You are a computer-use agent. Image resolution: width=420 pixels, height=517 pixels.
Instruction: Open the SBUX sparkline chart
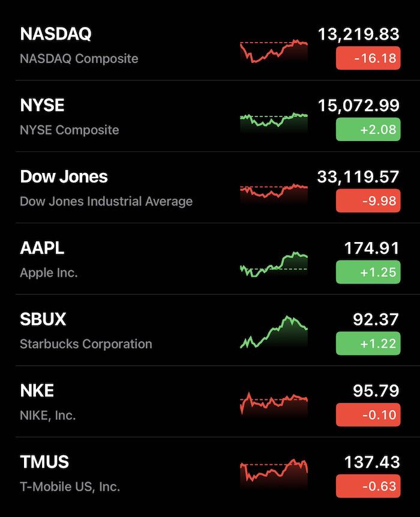274,333
